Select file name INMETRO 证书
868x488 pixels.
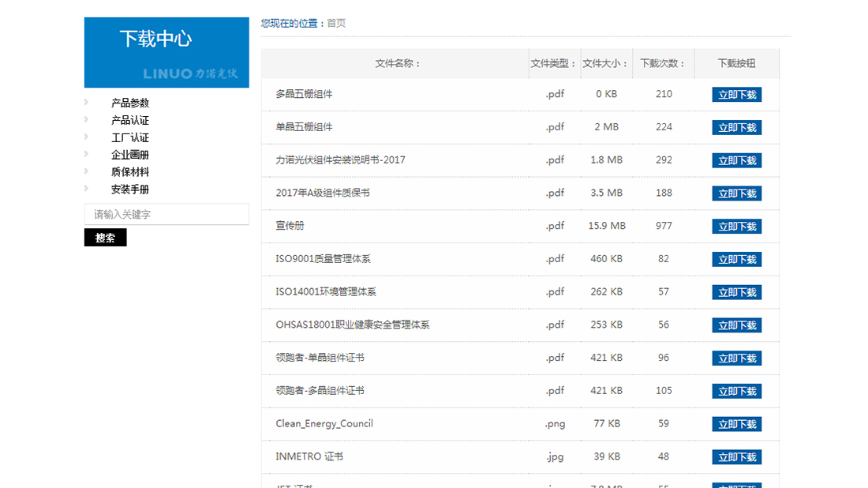click(x=309, y=456)
